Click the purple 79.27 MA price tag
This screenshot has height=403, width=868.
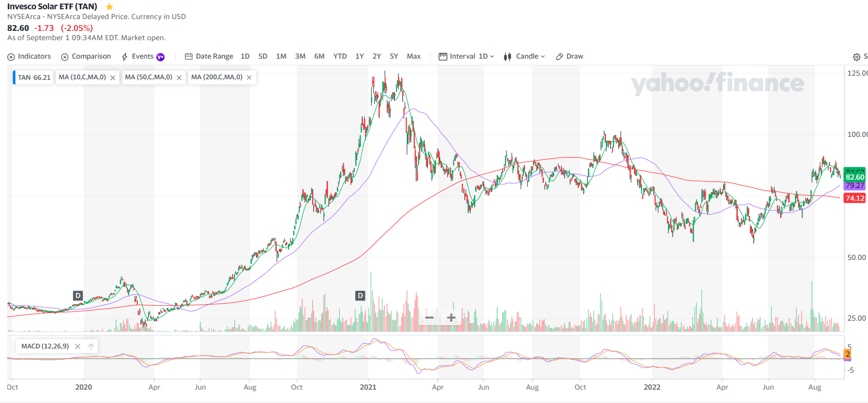[855, 185]
